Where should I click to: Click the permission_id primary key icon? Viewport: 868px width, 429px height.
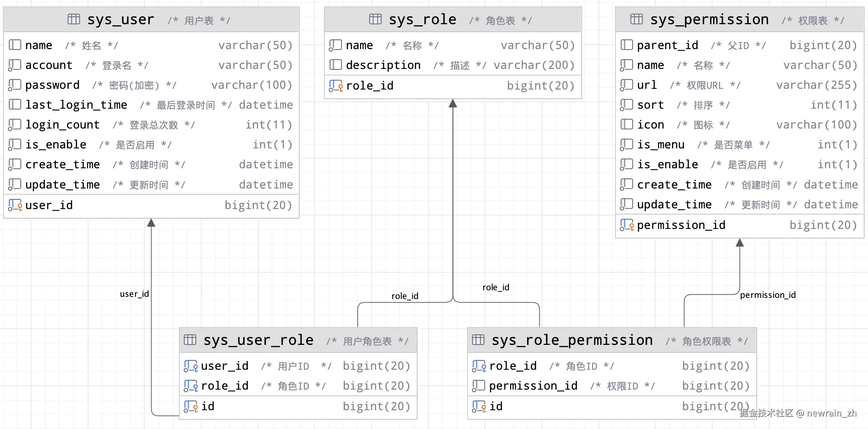coord(627,225)
